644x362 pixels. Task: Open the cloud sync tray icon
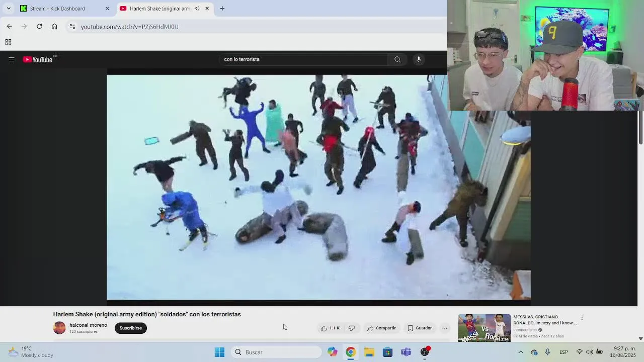(x=534, y=352)
